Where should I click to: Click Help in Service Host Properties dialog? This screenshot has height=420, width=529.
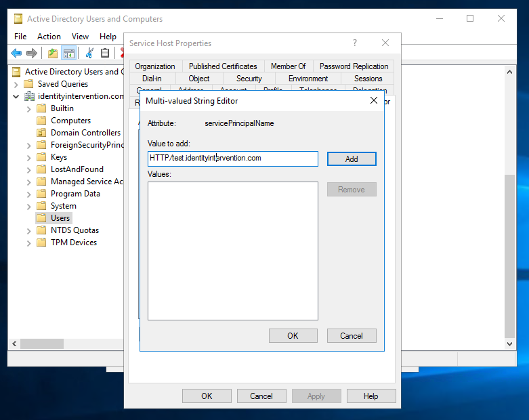tap(371, 396)
